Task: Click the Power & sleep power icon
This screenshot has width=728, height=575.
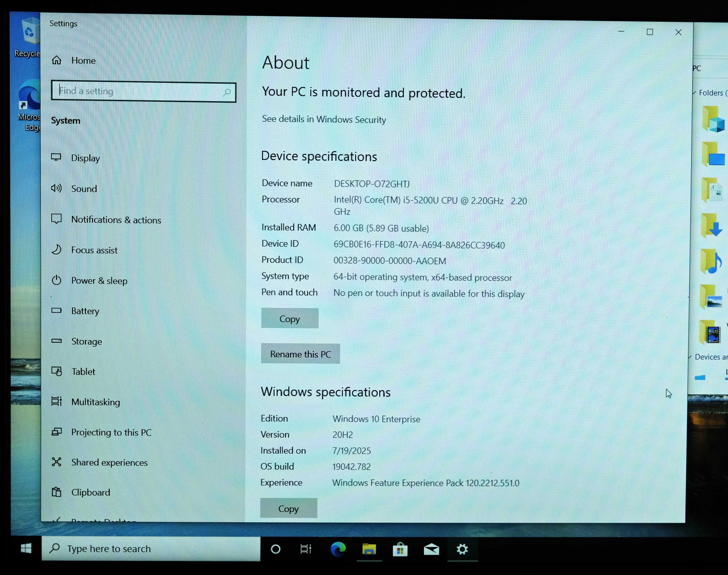Action: (x=56, y=280)
